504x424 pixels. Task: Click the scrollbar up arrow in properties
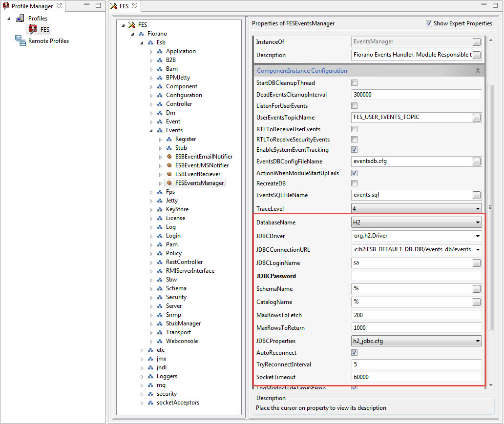(x=491, y=40)
